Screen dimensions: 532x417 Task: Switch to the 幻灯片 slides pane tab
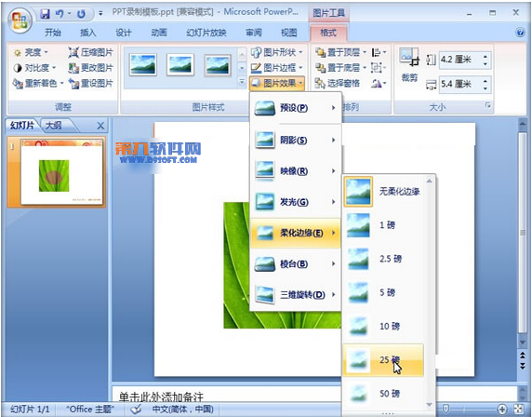coord(22,126)
